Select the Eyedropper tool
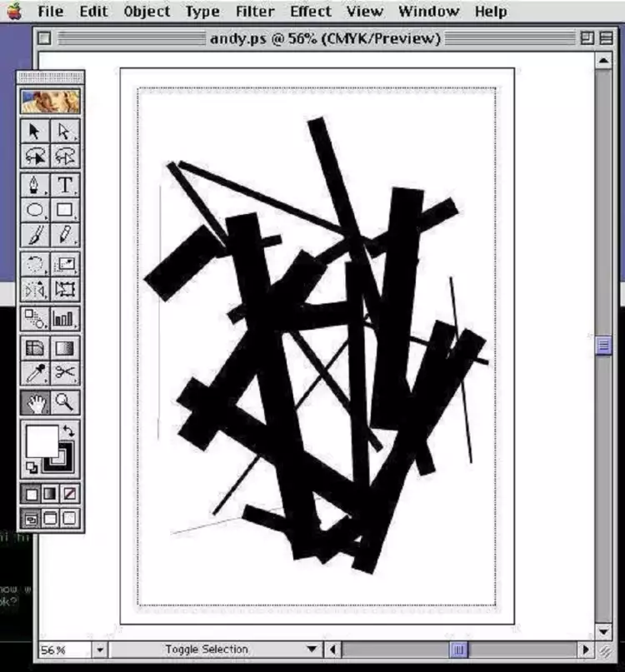Viewport: 625px width, 672px height. (35, 373)
